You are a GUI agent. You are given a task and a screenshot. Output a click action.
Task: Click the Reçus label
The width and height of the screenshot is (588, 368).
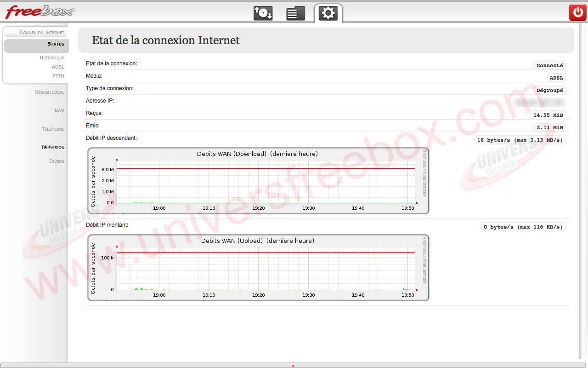(x=95, y=113)
